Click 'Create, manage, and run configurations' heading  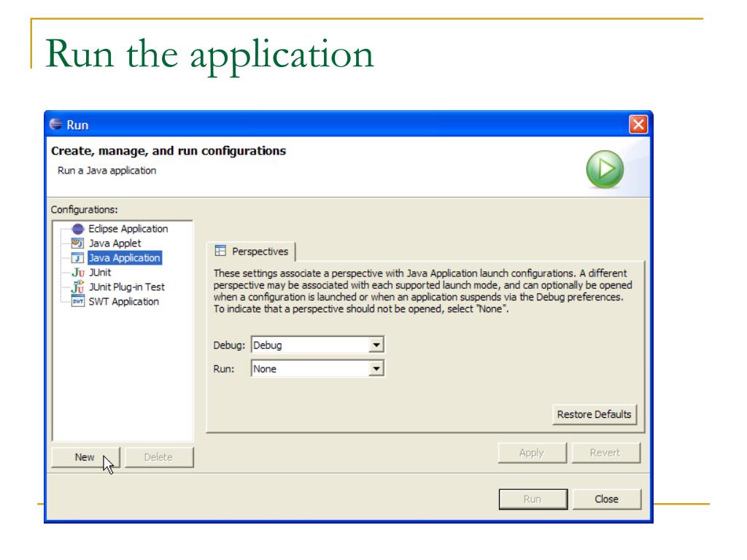169,151
